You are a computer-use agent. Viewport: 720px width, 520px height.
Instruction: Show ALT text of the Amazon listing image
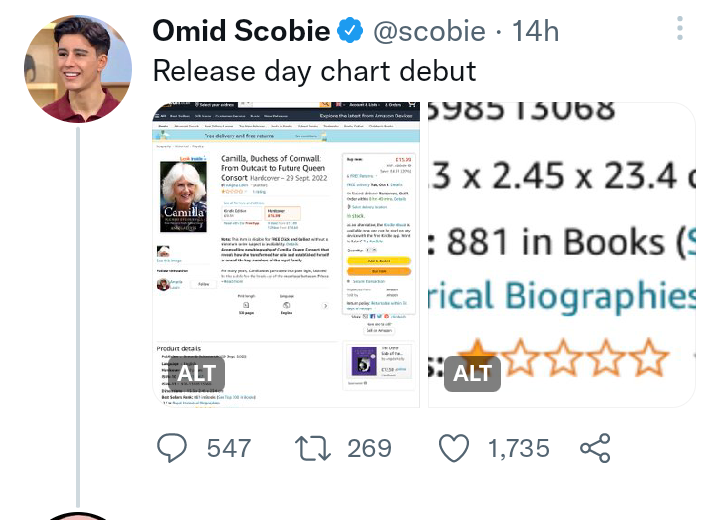point(196,373)
